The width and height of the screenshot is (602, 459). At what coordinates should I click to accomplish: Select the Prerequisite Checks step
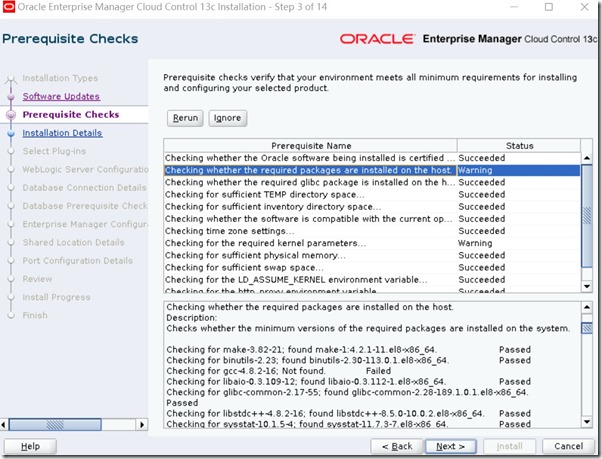[71, 114]
